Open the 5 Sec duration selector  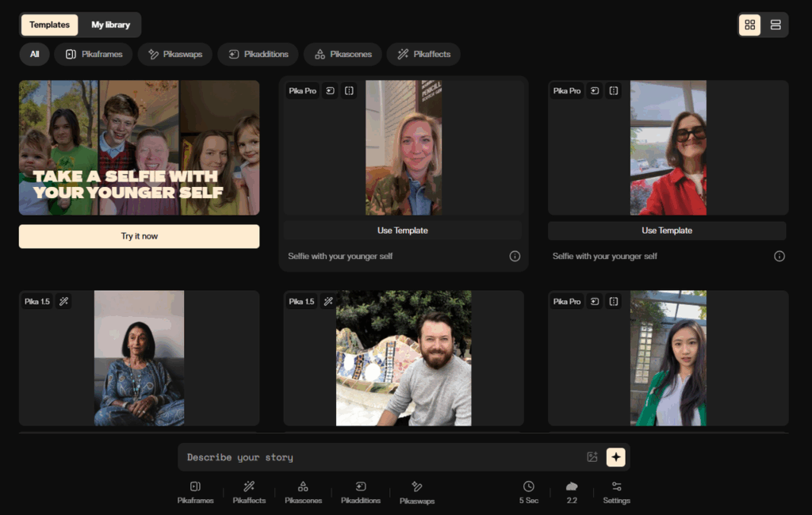(529, 492)
